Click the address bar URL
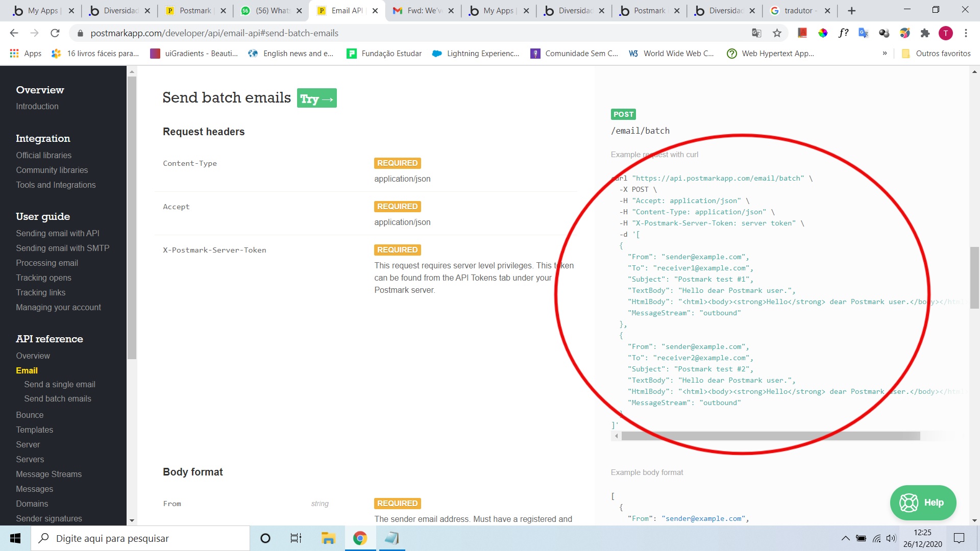This screenshot has width=980, height=551. pyautogui.click(x=214, y=33)
